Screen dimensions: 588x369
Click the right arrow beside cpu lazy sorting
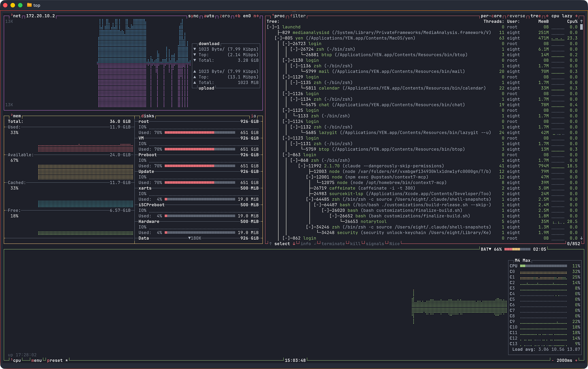pyautogui.click(x=576, y=16)
